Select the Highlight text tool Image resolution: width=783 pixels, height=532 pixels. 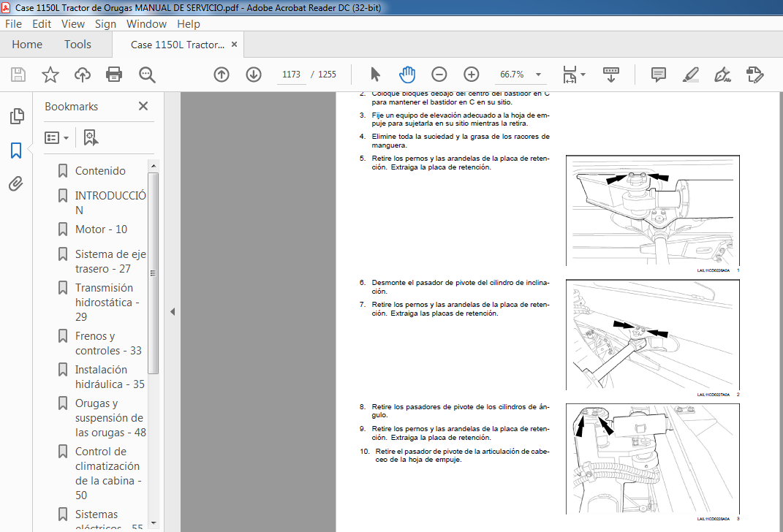click(x=691, y=75)
